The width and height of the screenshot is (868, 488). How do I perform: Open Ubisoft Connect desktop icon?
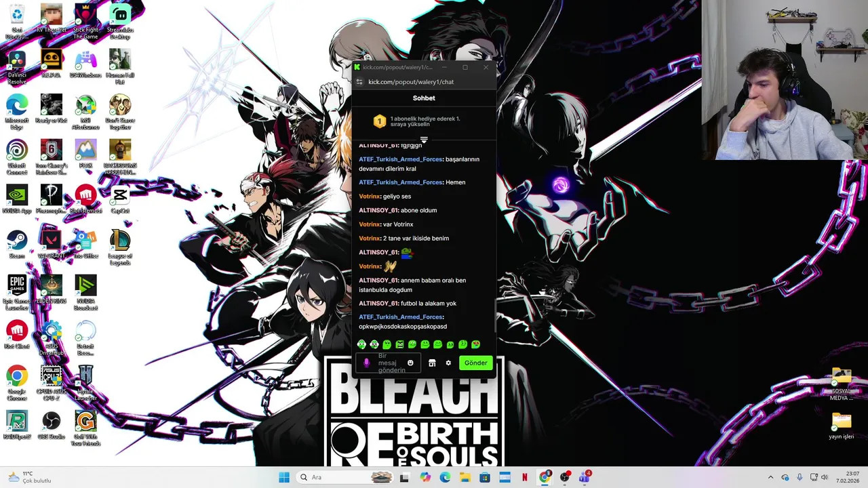point(17,157)
